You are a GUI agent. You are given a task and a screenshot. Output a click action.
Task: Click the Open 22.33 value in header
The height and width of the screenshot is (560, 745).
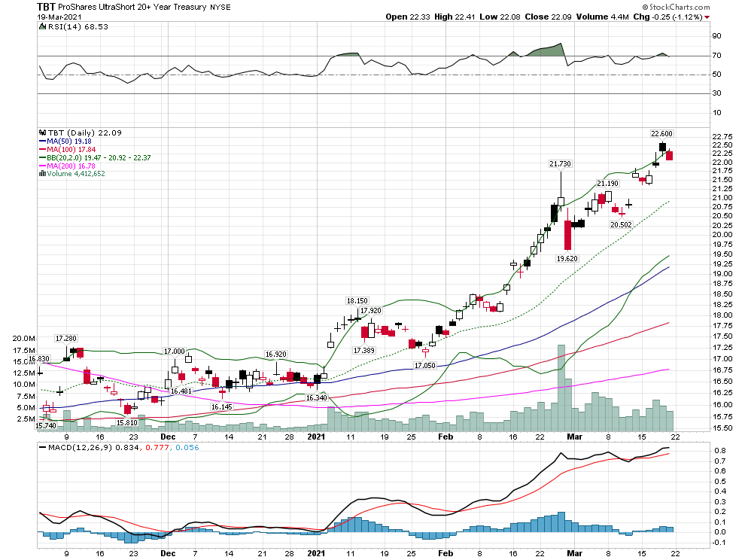pyautogui.click(x=408, y=17)
